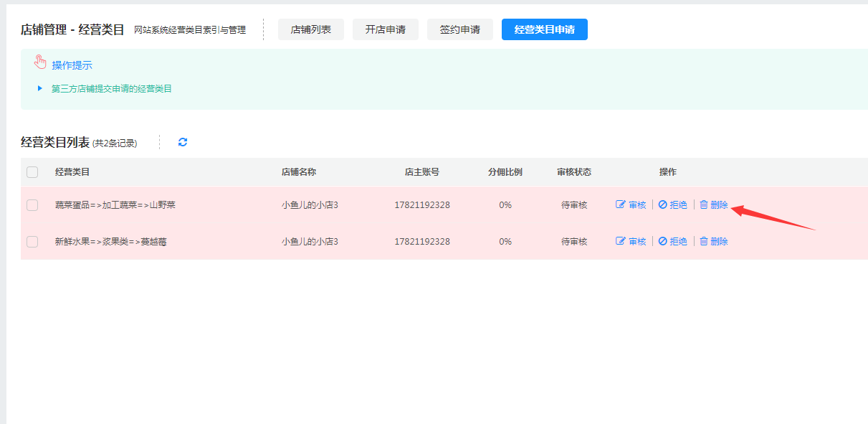Click the 审核 edit icon for 蔓越莓 row
Screen dimensions: 868x424
pyautogui.click(x=621, y=242)
